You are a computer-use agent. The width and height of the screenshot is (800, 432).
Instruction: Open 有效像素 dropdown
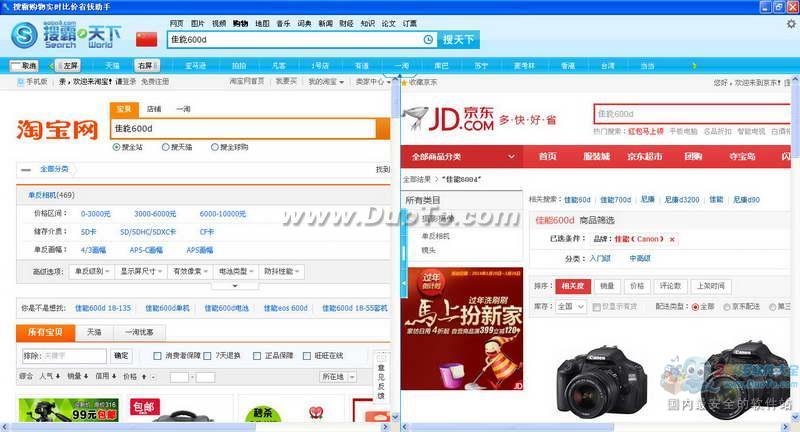point(190,271)
